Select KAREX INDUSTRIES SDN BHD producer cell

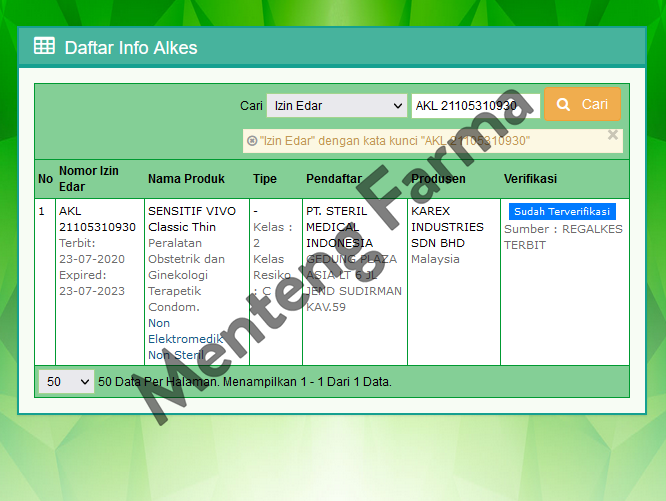(x=447, y=227)
